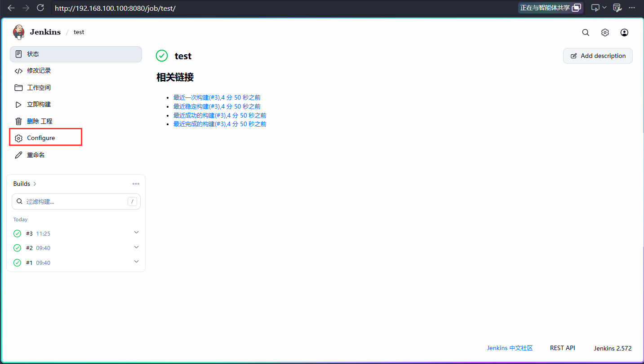This screenshot has height=364, width=644.
Task: Open Manage Jenkins gear icon
Action: point(605,32)
